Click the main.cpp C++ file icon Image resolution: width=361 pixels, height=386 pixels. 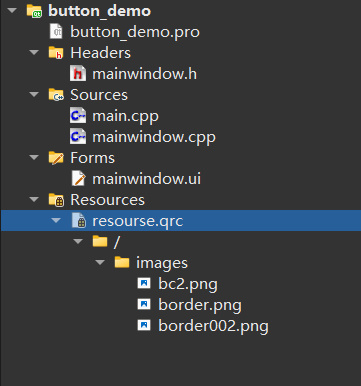click(x=78, y=116)
